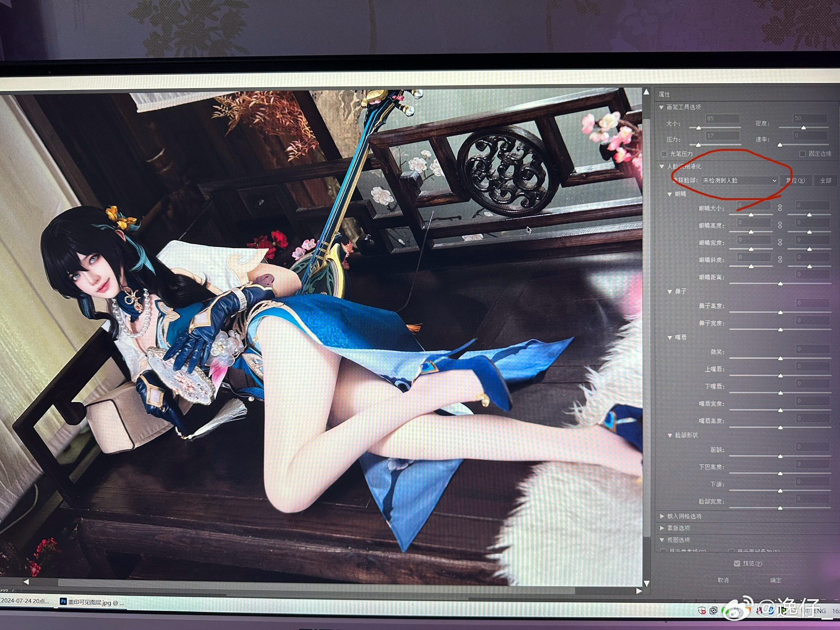Click the 下巴高度 slider handle
This screenshot has width=840, height=630.
pos(780,473)
